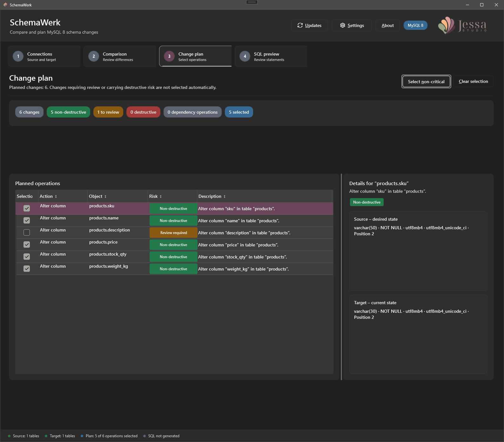Select the products.price operation row
Image resolution: width=504 pixels, height=442 pixels.
174,244
